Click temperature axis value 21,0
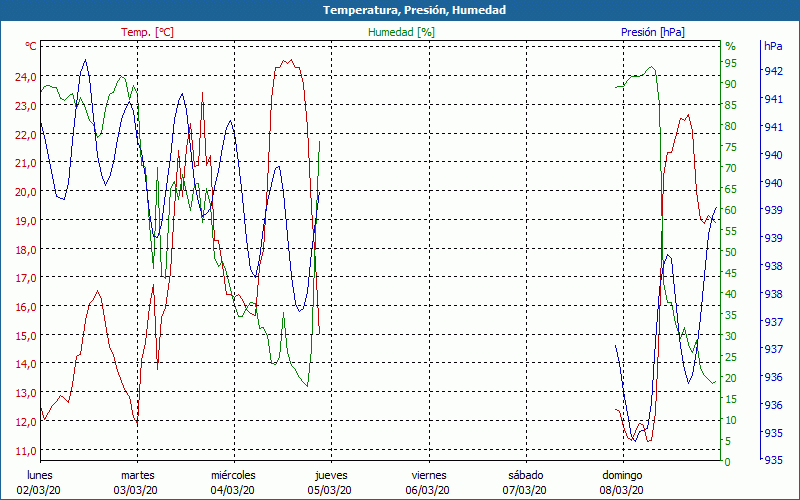 pos(25,163)
